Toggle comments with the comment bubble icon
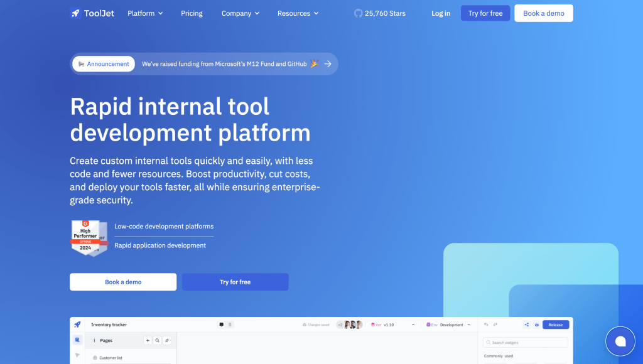The width and height of the screenshot is (643, 364). tap(221, 324)
